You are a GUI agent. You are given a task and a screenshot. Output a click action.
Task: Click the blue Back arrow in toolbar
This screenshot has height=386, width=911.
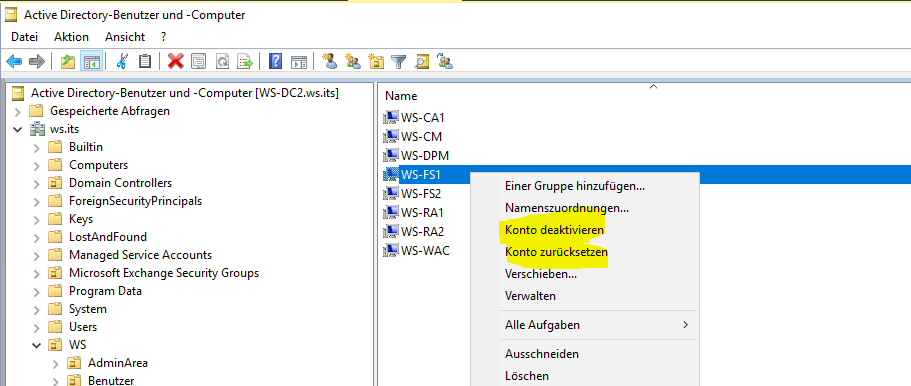coord(14,61)
